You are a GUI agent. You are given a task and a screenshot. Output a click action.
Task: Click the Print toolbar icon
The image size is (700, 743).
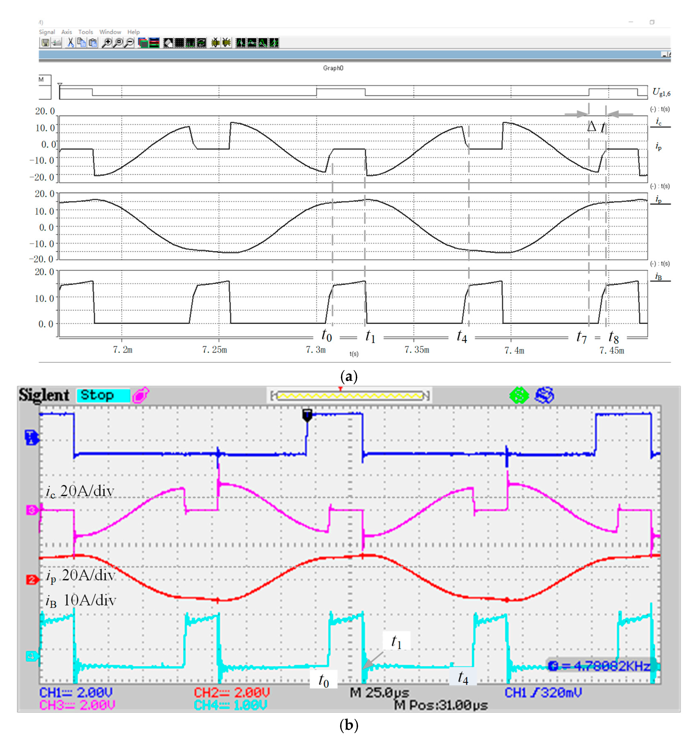coord(57,43)
